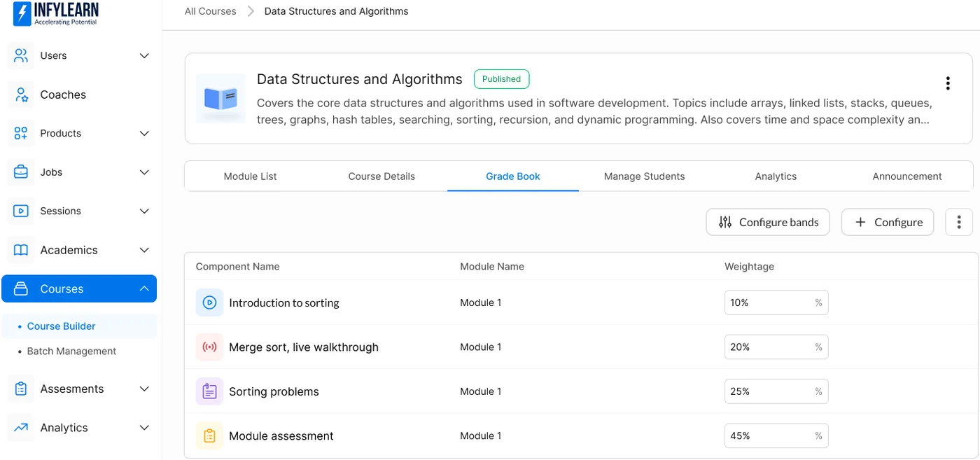Expand the Users menu chevron

[x=144, y=55]
